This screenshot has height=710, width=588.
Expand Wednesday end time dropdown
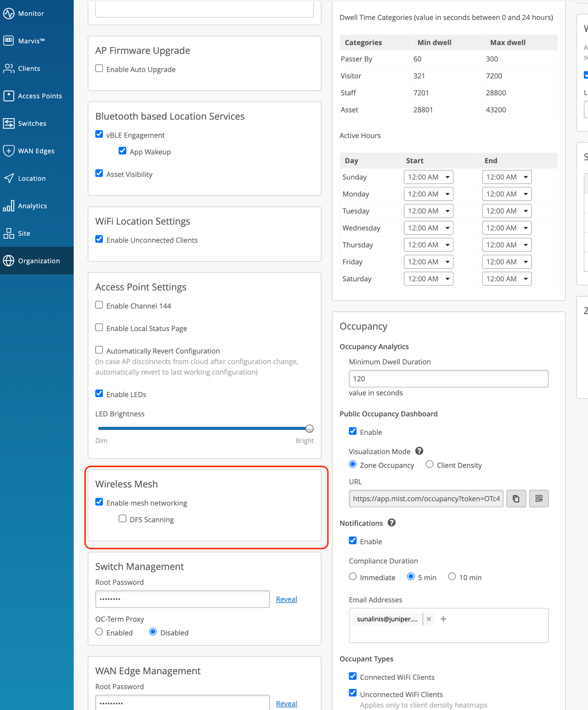(506, 228)
